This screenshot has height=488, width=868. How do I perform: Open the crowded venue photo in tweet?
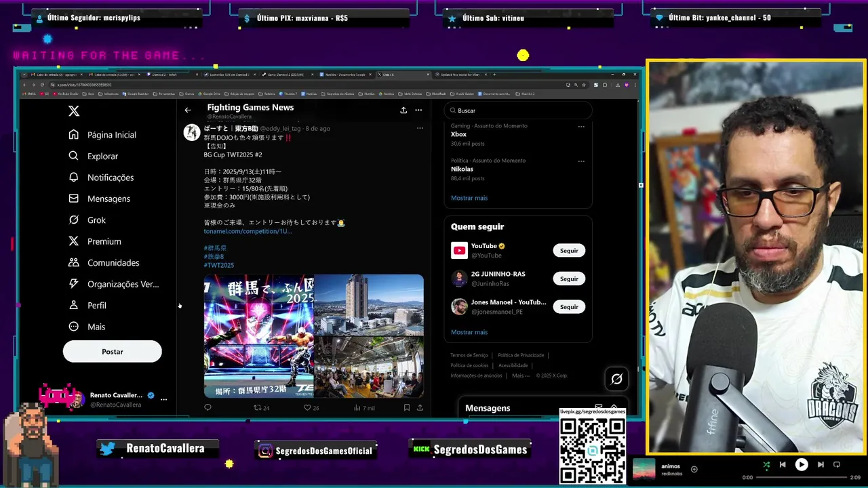[x=369, y=367]
